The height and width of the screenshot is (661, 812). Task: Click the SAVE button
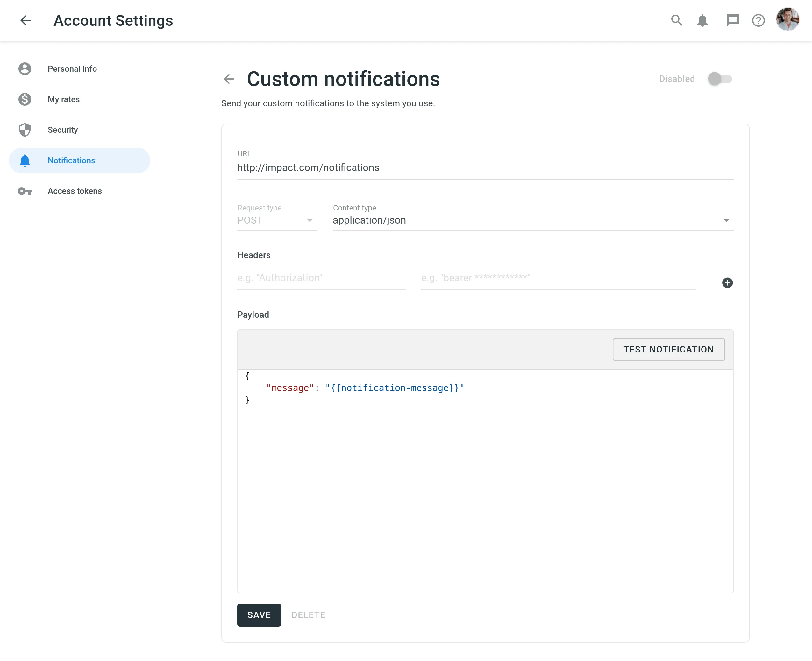click(259, 615)
